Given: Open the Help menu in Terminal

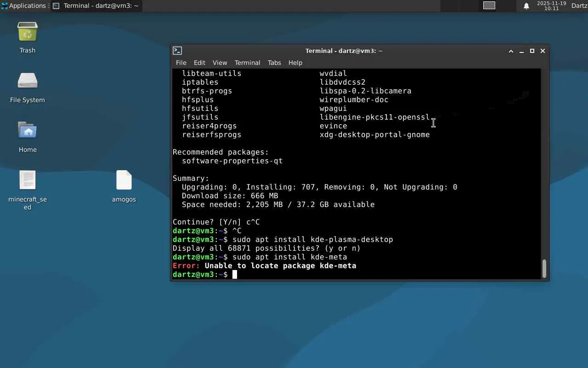Looking at the screenshot, I should coord(295,63).
